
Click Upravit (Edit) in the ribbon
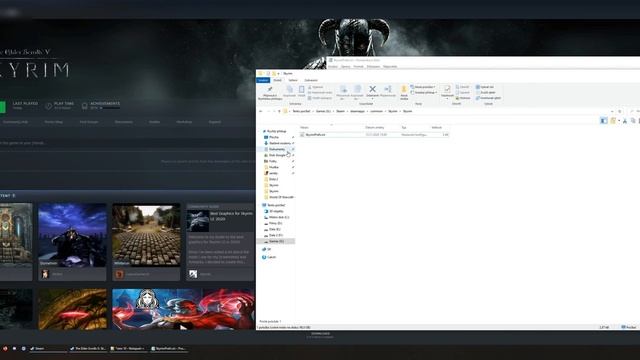click(x=462, y=93)
